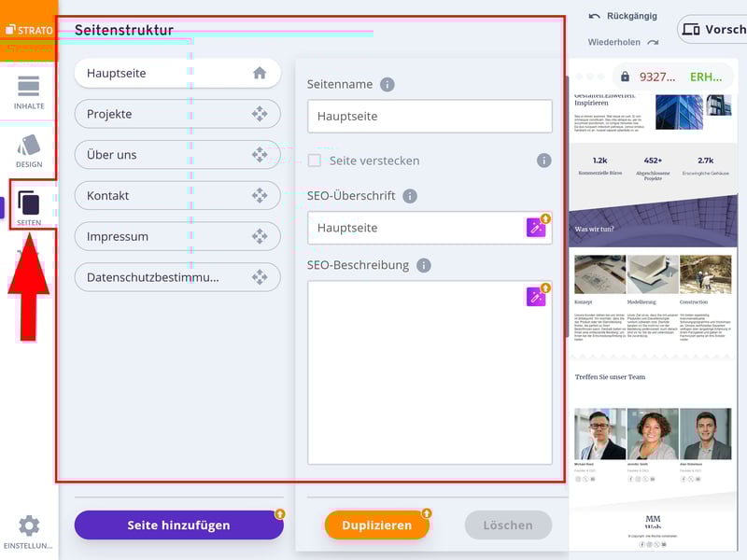The width and height of the screenshot is (747, 560).
Task: Click 'Treffen Sie unser Team' heading
Action: click(x=611, y=377)
